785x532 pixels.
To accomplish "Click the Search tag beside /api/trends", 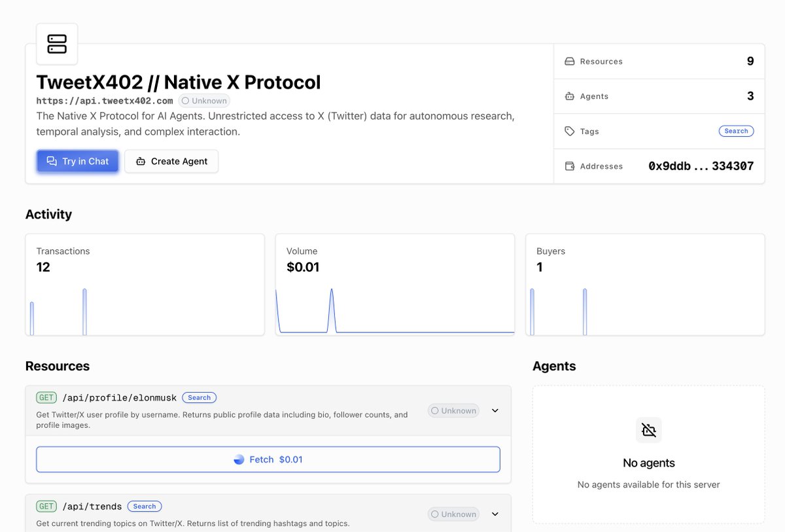I will (145, 506).
